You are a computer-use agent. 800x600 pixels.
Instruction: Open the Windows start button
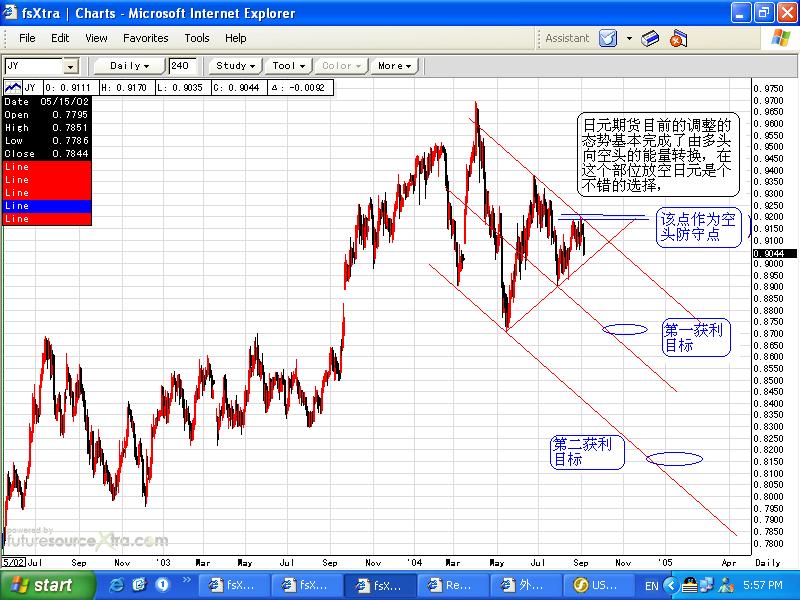point(47,585)
